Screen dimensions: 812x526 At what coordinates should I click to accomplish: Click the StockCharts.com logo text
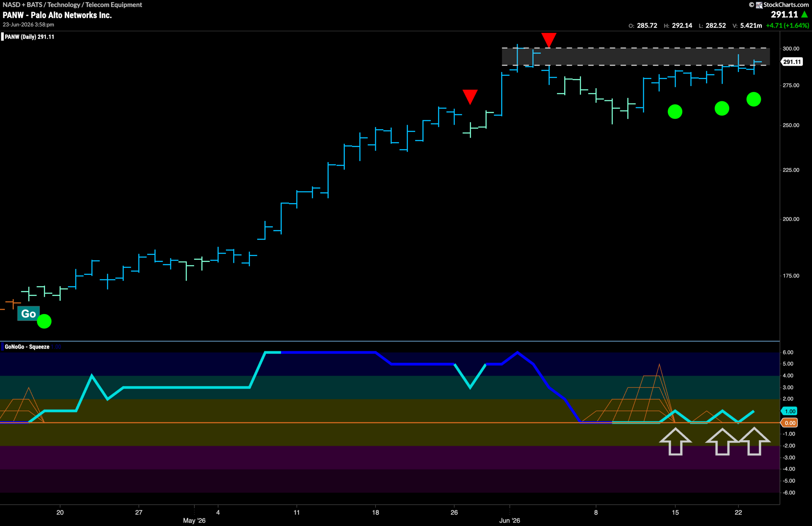(x=786, y=5)
